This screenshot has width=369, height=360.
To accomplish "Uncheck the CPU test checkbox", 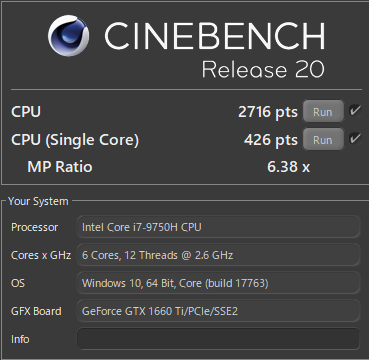I will (355, 111).
